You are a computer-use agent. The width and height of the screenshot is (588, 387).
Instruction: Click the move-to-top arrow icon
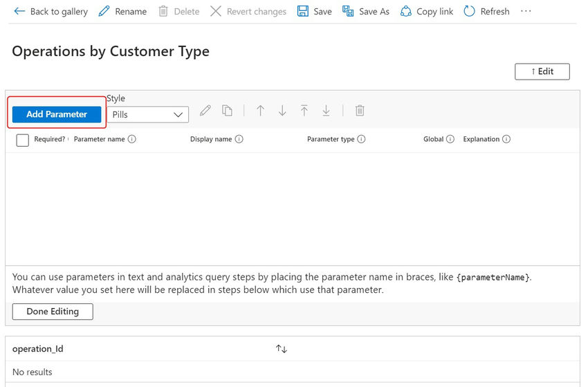click(304, 110)
